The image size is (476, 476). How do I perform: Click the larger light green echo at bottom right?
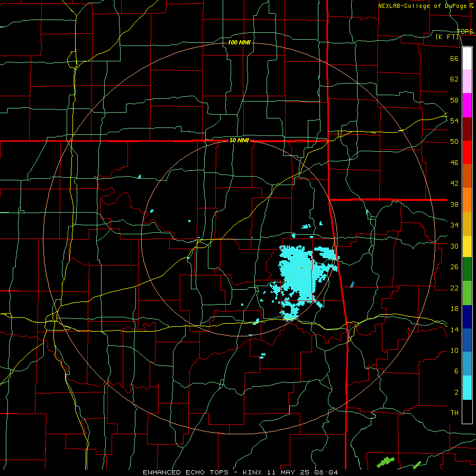(x=386, y=462)
